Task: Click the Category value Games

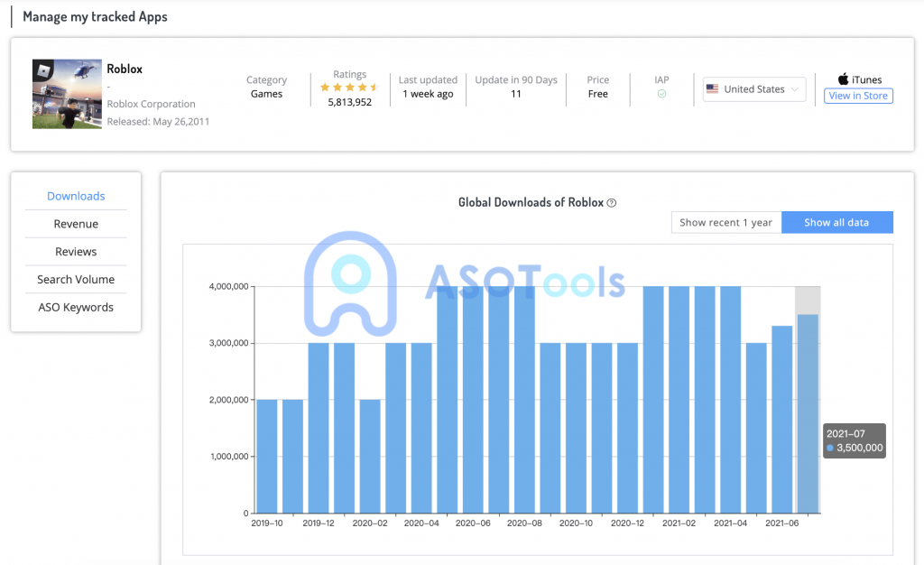Action: [x=266, y=94]
